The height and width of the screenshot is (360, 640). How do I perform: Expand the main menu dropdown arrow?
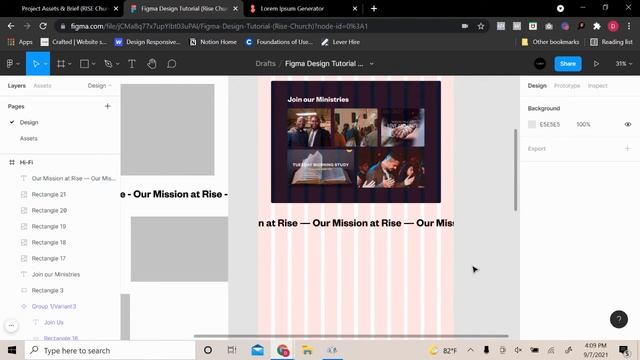[x=18, y=64]
